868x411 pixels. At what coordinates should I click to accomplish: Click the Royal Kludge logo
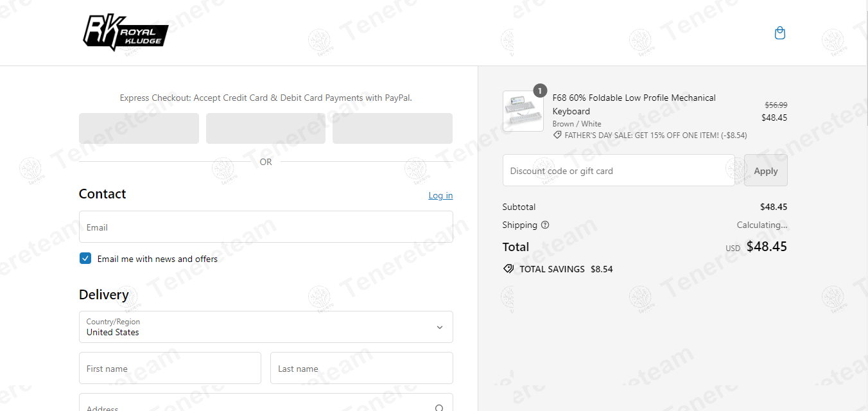tap(126, 33)
